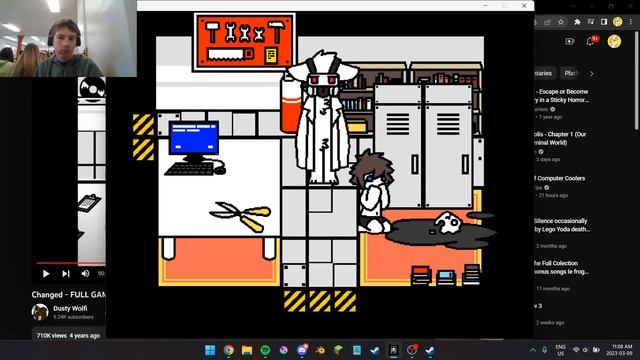Open the Wi-Fi network tray icon
Screen dimensions: 640x360
pos(576,350)
